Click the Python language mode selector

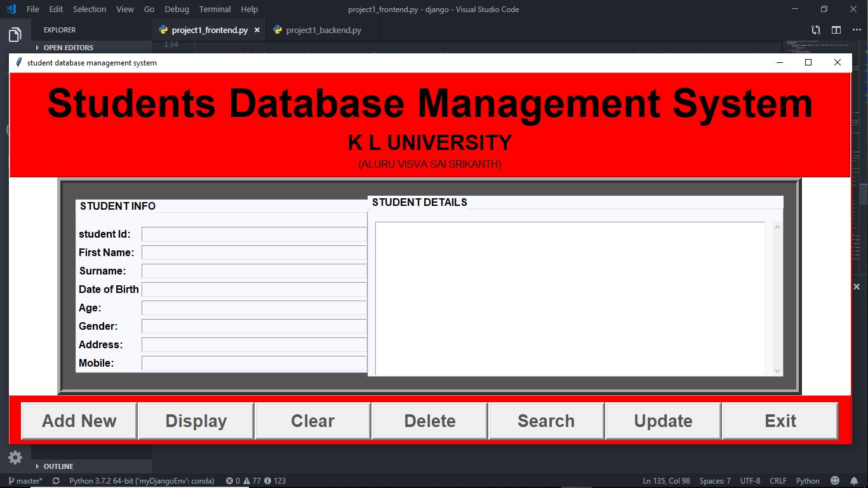(808, 481)
